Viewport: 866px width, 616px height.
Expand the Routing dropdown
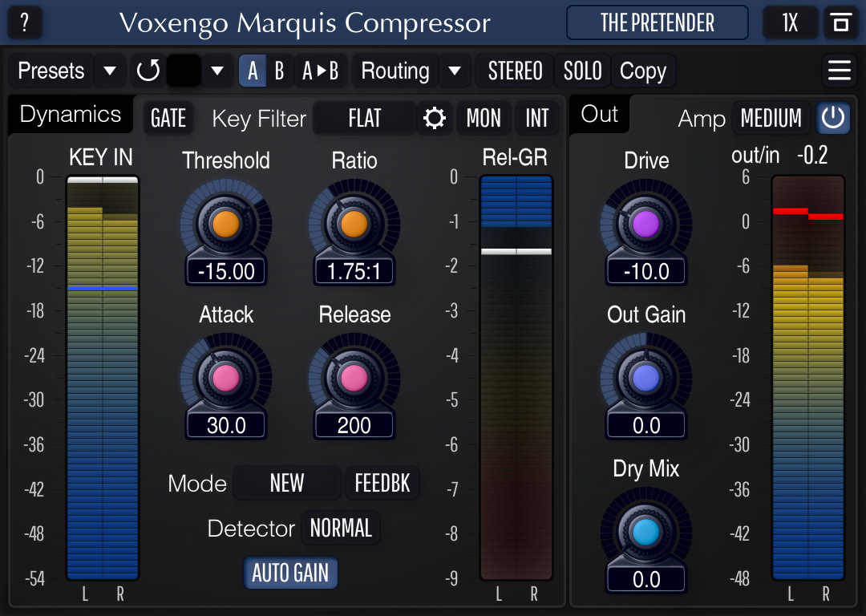(454, 71)
